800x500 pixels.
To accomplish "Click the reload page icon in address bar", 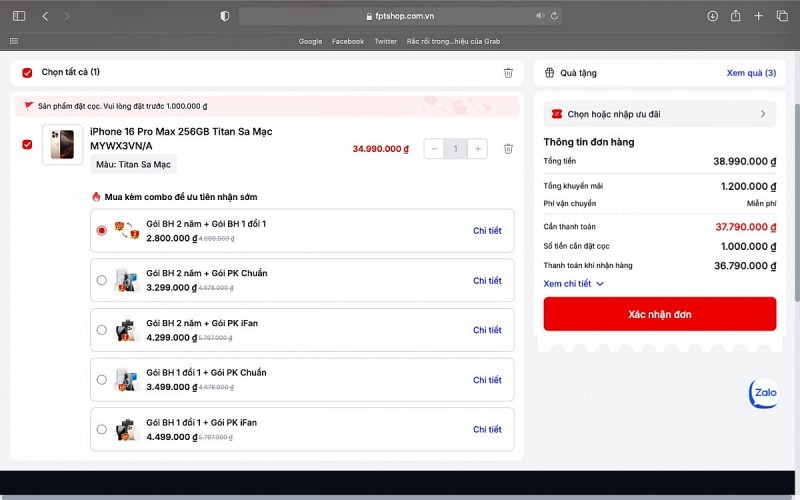I will [x=554, y=16].
